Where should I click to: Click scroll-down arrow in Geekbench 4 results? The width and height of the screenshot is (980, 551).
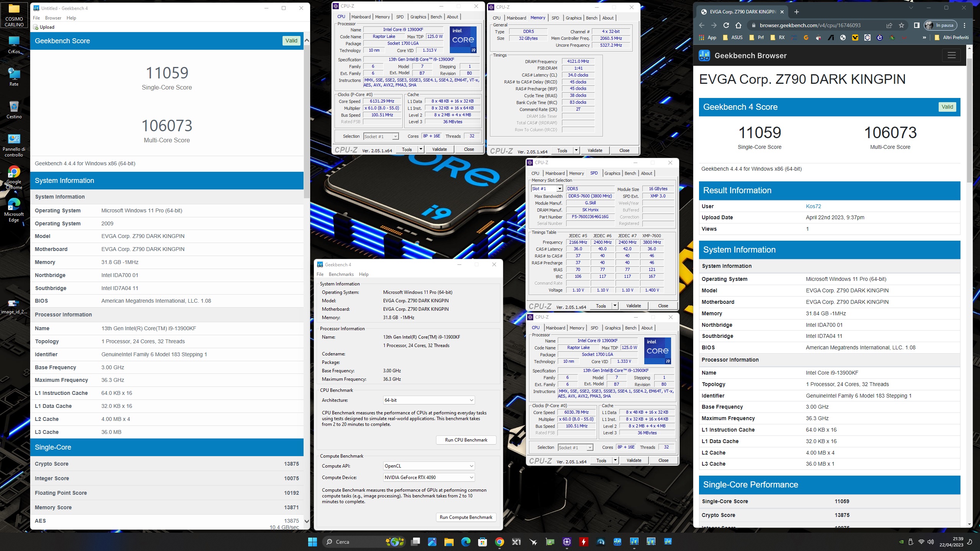(x=306, y=521)
